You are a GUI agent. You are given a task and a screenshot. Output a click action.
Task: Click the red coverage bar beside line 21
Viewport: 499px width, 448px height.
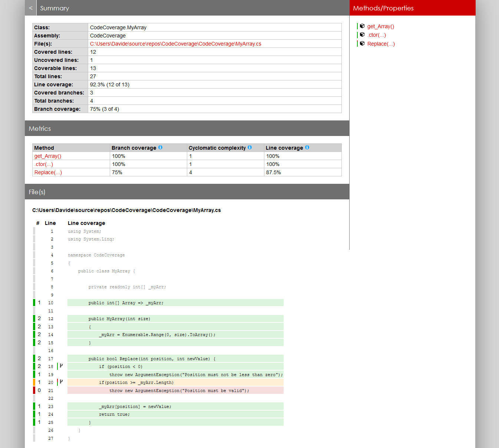click(34, 390)
